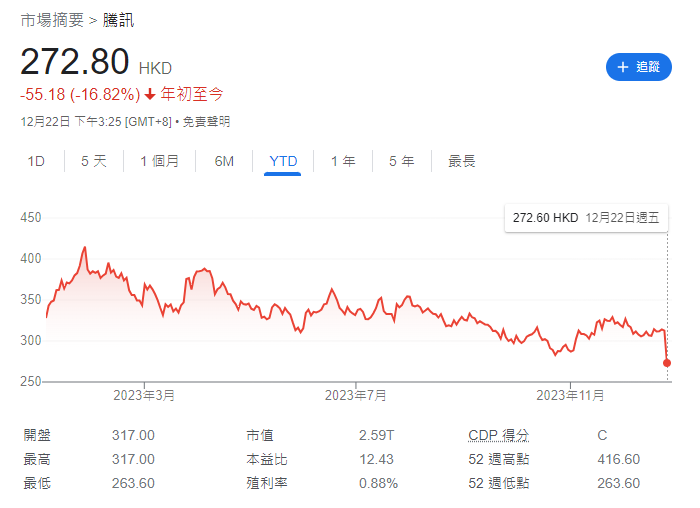Switch to the 5 年 range tab
700x508 pixels.
(401, 161)
